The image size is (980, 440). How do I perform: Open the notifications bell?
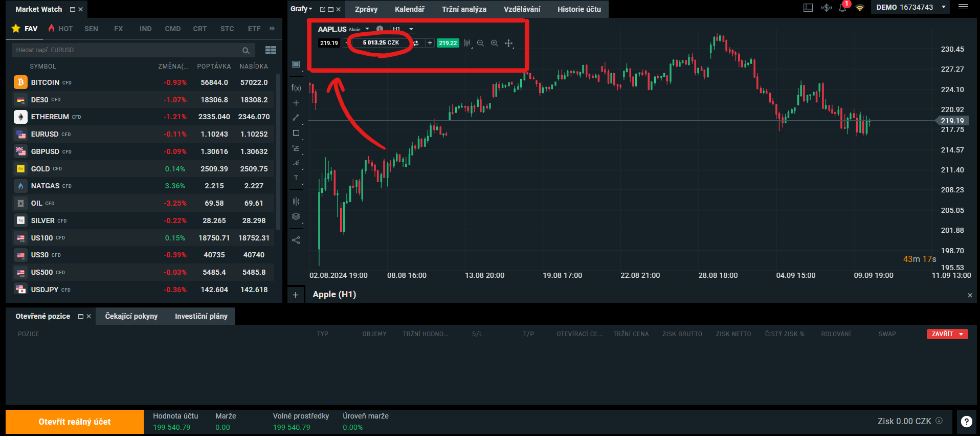(842, 8)
